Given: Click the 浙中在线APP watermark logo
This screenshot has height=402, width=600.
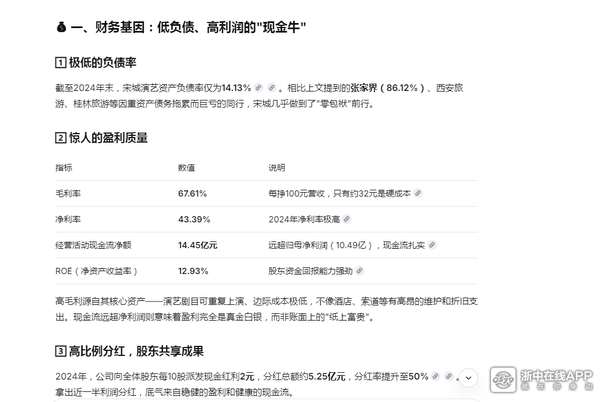Looking at the screenshot, I should 540,381.
